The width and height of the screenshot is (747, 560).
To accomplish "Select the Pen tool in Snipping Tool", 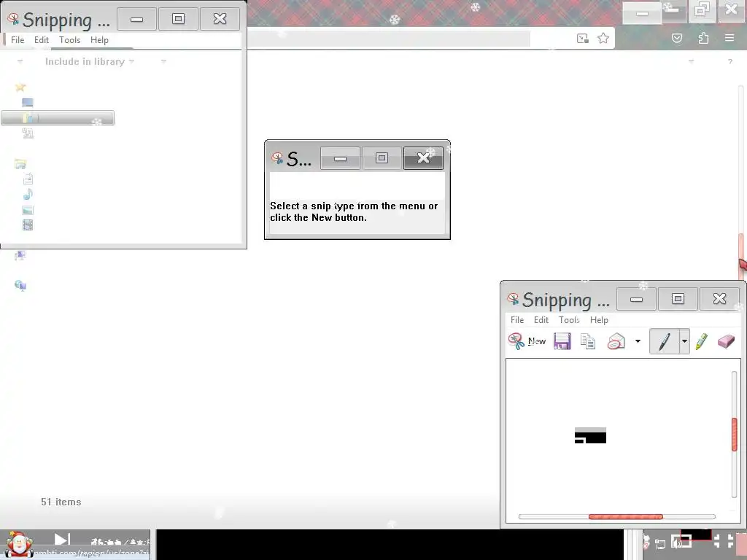I will click(x=664, y=341).
